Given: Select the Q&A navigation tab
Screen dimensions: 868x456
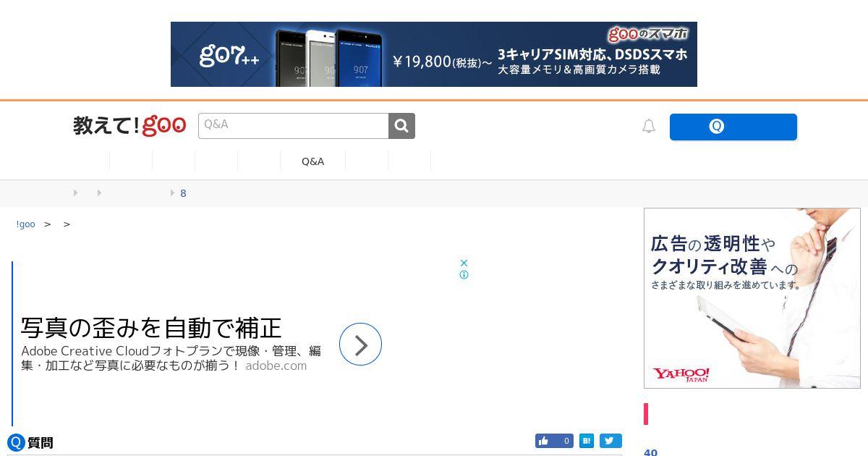Looking at the screenshot, I should point(312,161).
